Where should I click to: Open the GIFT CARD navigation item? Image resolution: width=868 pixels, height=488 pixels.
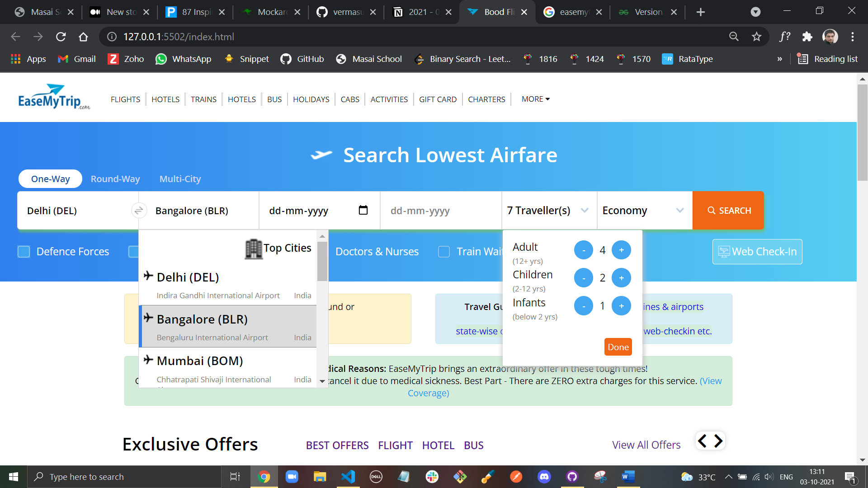coord(438,99)
